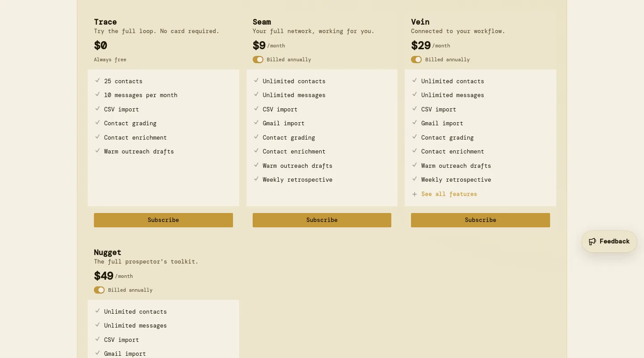Image resolution: width=644 pixels, height=358 pixels.
Task: Click Nugget's Unlimited contacts feature
Action: click(136, 311)
